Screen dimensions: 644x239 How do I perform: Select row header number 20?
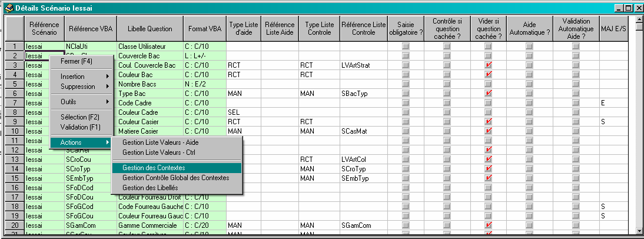pyautogui.click(x=14, y=225)
